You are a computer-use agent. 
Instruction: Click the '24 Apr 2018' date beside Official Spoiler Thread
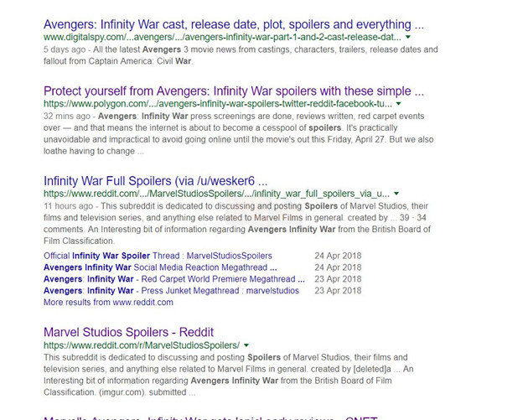338,256
